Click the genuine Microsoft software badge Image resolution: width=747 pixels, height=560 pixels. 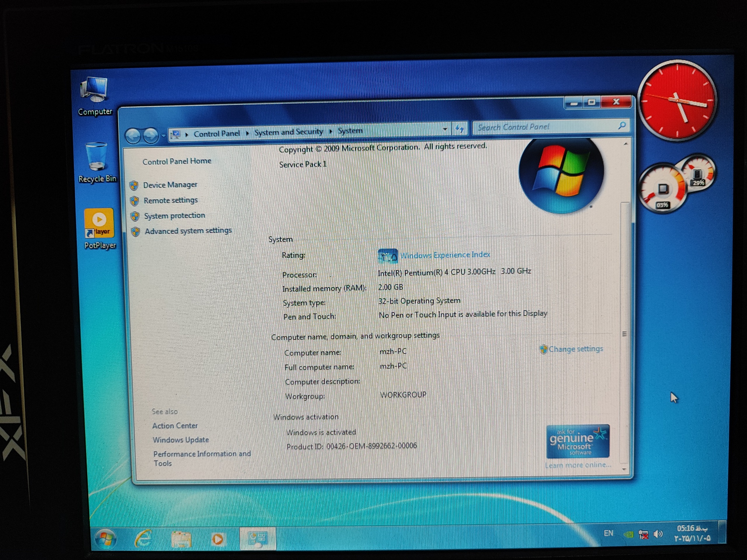(578, 441)
